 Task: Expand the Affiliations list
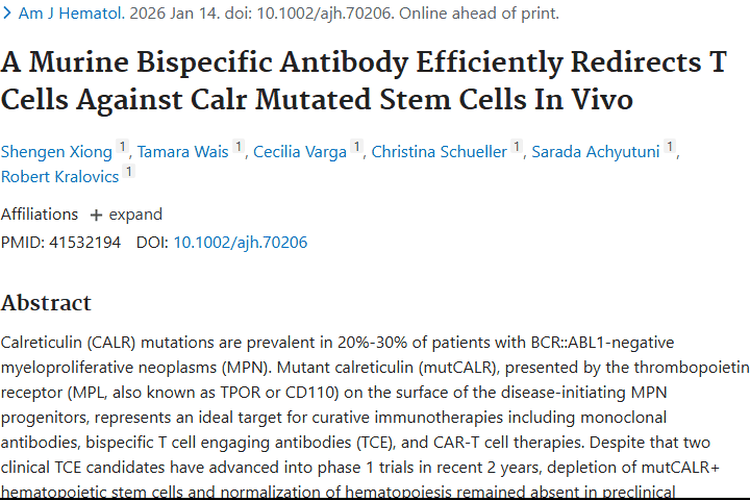(x=126, y=214)
